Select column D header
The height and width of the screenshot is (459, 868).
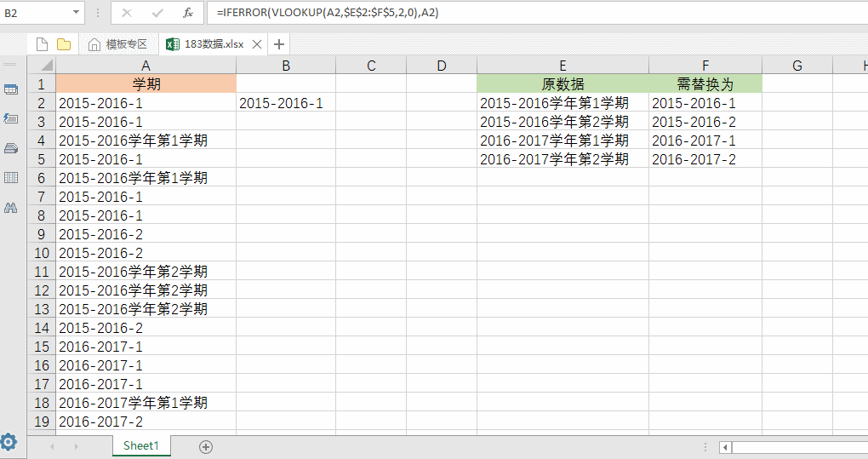coord(442,66)
